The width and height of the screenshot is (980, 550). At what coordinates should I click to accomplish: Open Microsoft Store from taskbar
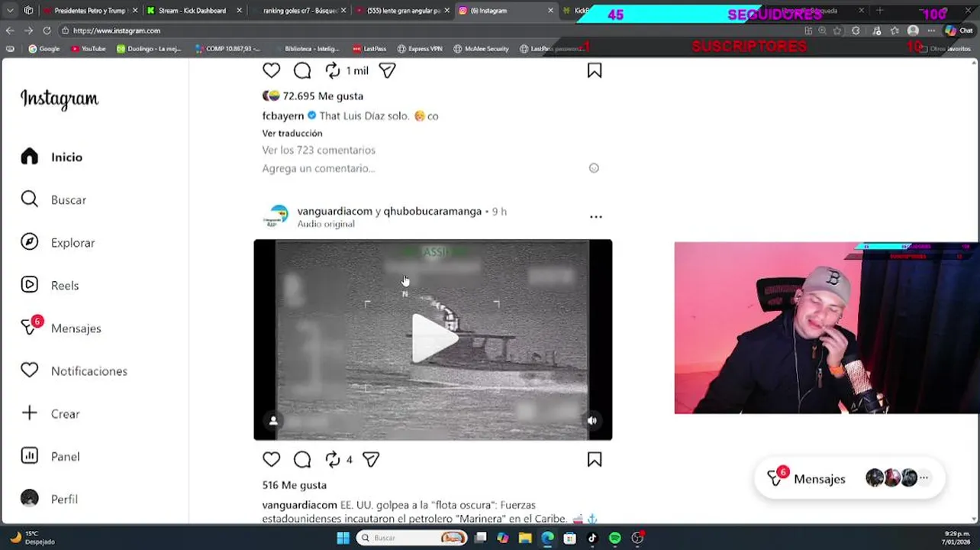(x=569, y=538)
